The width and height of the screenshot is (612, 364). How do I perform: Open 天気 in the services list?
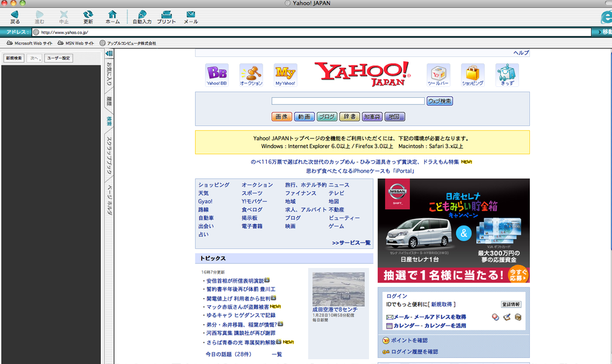(203, 193)
